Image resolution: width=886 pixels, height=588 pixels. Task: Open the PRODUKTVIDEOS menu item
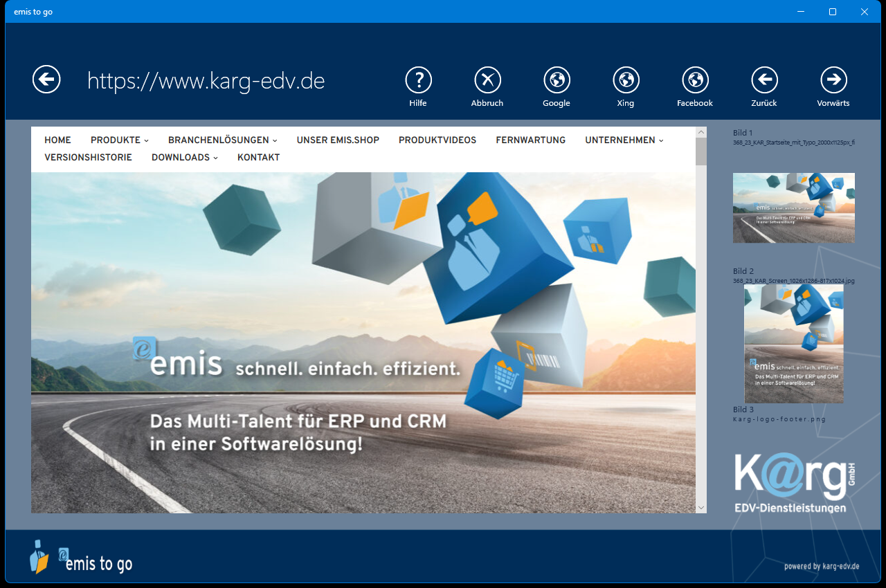point(437,140)
